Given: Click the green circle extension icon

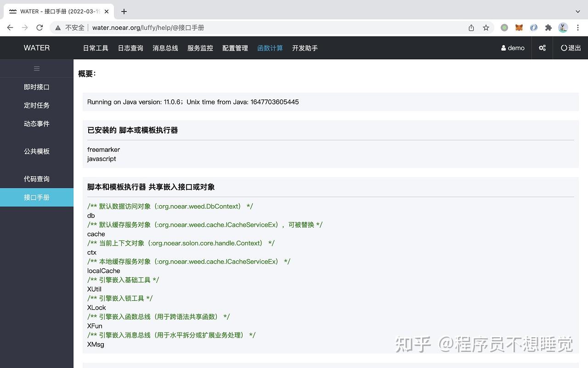Looking at the screenshot, I should pos(504,28).
